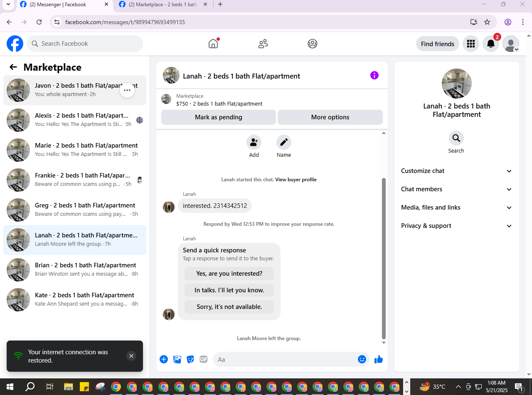Open Chrome three-dot menu
The height and width of the screenshot is (395, 532).
[522, 22]
